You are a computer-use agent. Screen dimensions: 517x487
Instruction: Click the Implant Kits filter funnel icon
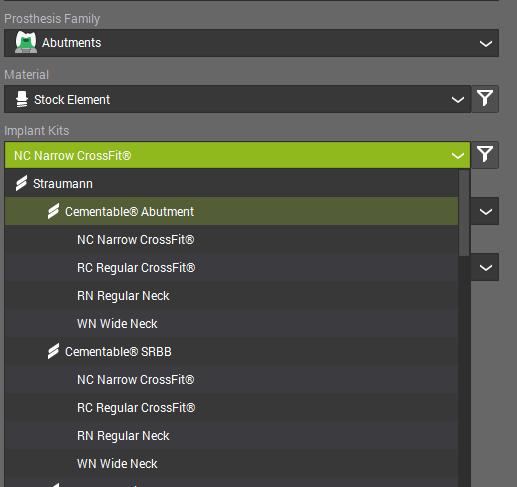coord(485,155)
